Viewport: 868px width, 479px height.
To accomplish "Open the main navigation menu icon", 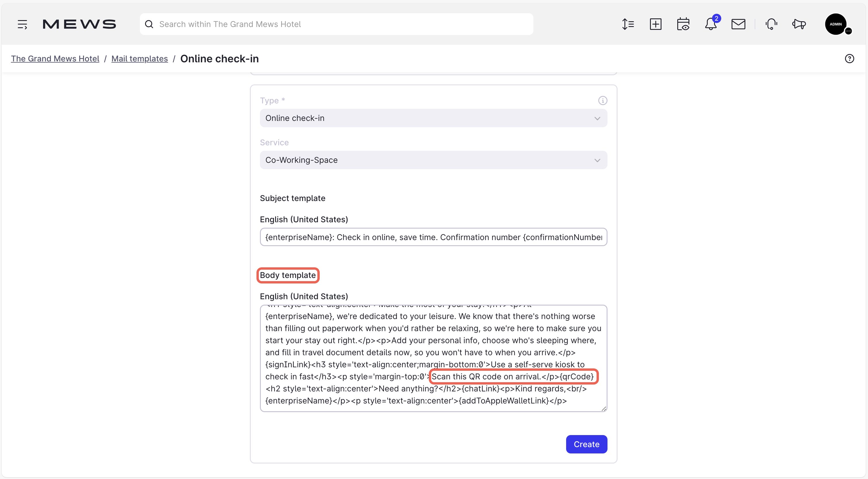I will [x=22, y=24].
